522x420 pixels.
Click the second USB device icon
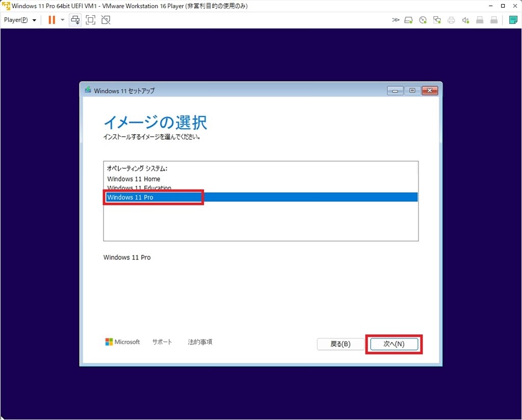[x=494, y=20]
